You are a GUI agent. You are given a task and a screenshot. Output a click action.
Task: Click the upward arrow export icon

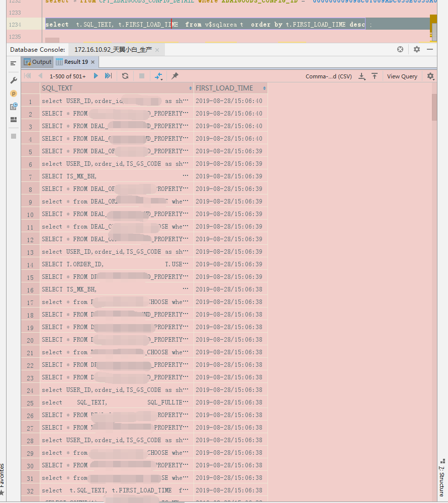coord(375,76)
